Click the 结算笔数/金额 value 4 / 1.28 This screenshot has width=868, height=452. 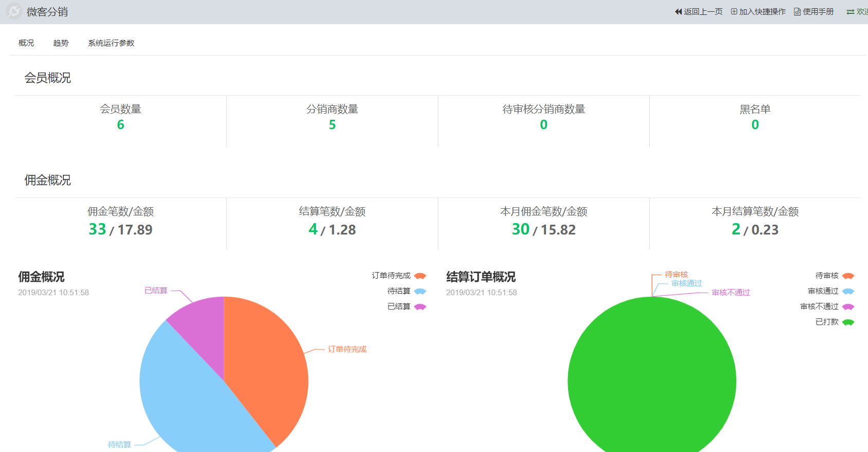click(x=332, y=229)
